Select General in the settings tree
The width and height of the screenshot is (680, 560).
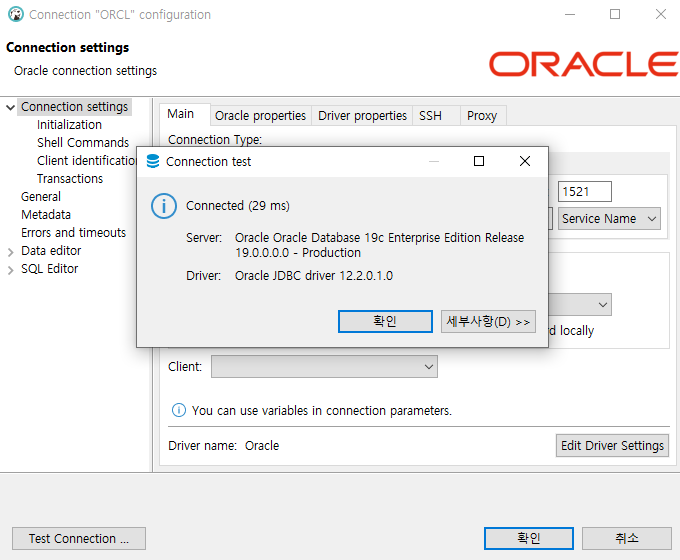pos(41,197)
